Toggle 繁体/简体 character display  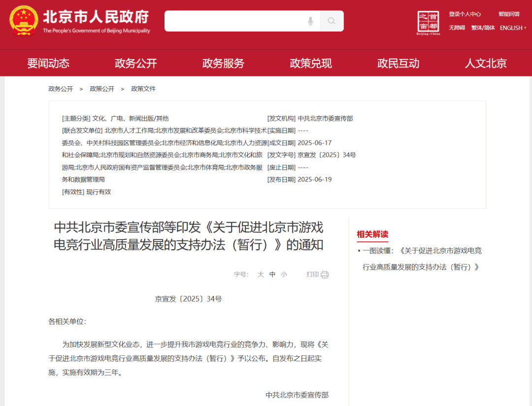(x=483, y=28)
